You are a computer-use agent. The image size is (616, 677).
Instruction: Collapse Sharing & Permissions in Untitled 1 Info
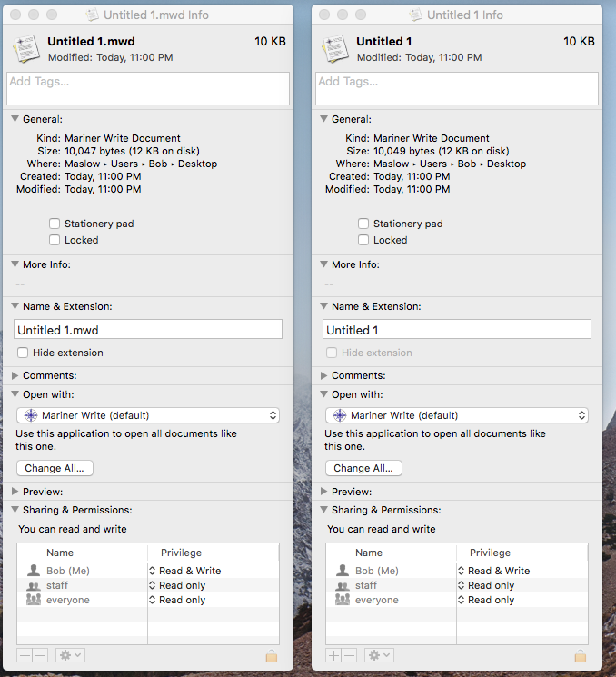click(323, 510)
